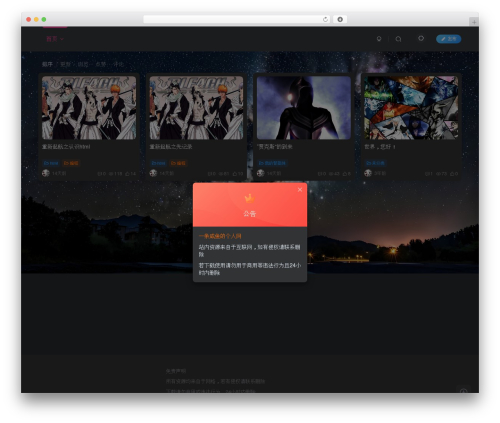Open the anime collage thumbnail

click(x=411, y=108)
